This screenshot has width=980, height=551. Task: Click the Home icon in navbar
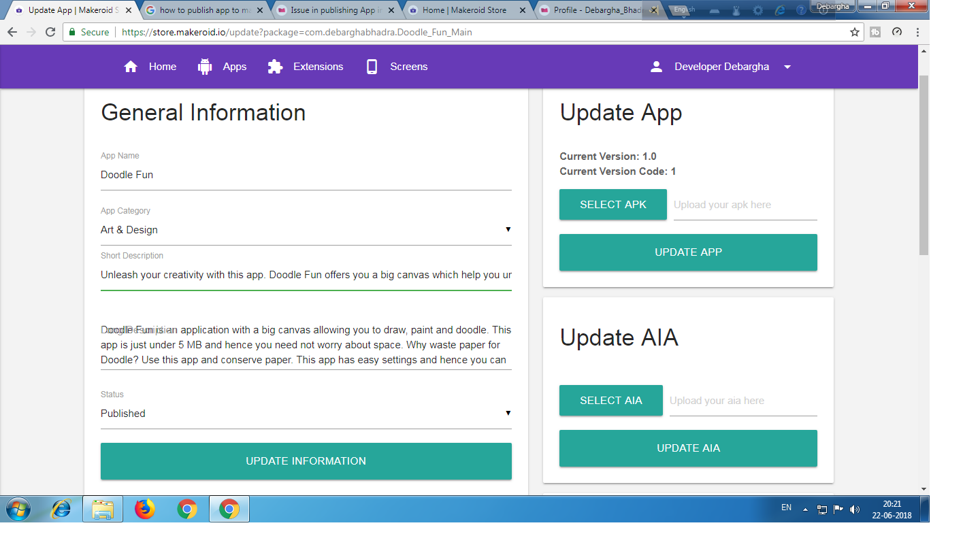tap(131, 67)
